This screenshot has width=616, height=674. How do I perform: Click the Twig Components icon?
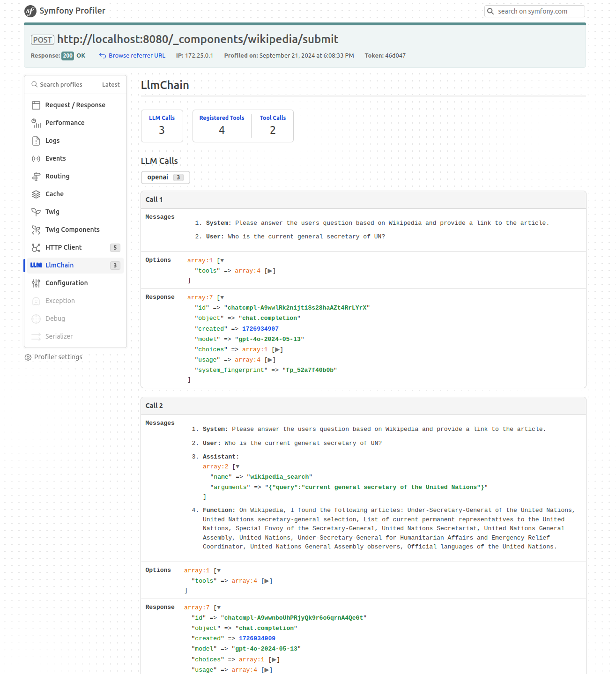pyautogui.click(x=36, y=230)
